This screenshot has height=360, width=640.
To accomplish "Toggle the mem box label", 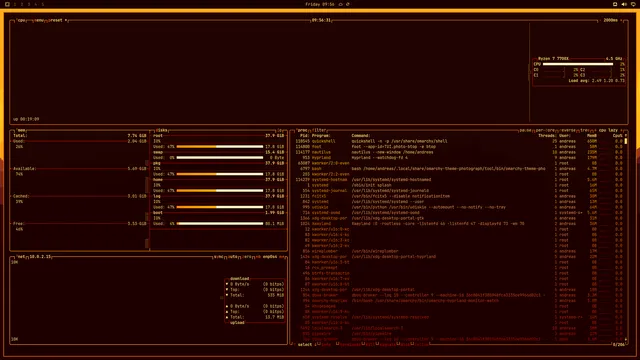I will pyautogui.click(x=21, y=130).
